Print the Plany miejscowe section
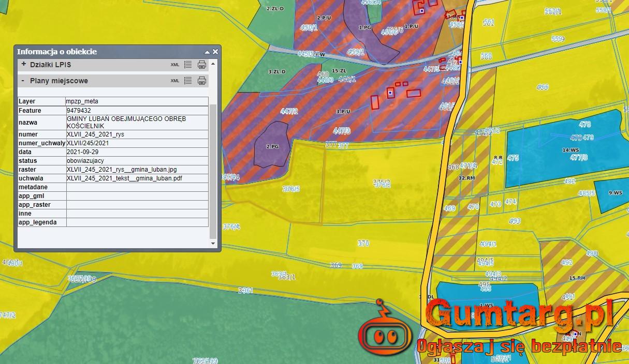Image resolution: width=629 pixels, height=364 pixels. click(x=202, y=81)
